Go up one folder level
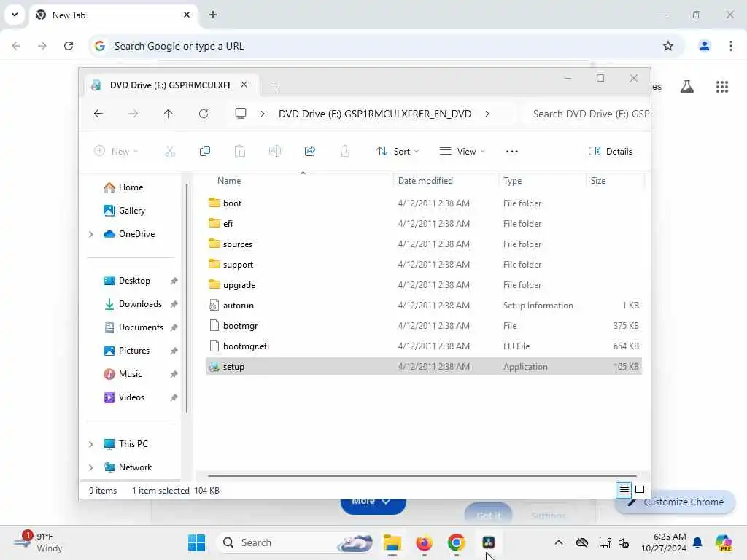This screenshot has width=747, height=560. point(169,114)
